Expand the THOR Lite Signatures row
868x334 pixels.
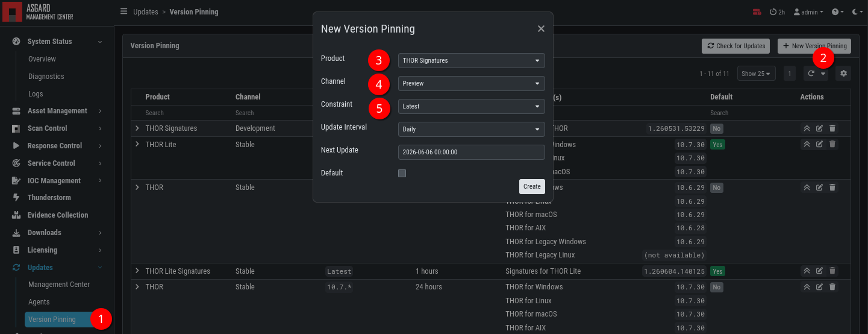click(137, 271)
